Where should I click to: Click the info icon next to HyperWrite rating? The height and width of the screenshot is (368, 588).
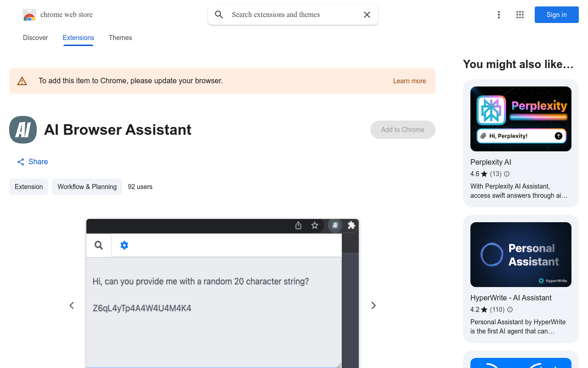point(510,310)
